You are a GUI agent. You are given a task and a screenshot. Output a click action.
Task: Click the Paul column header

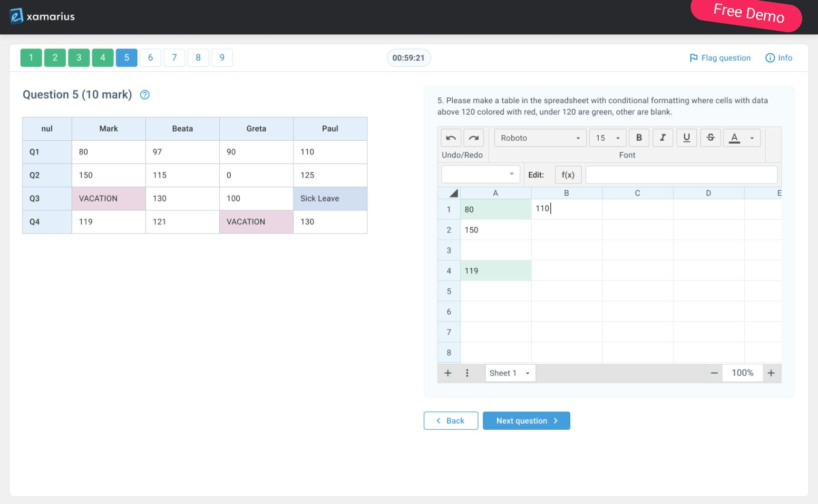(x=330, y=128)
